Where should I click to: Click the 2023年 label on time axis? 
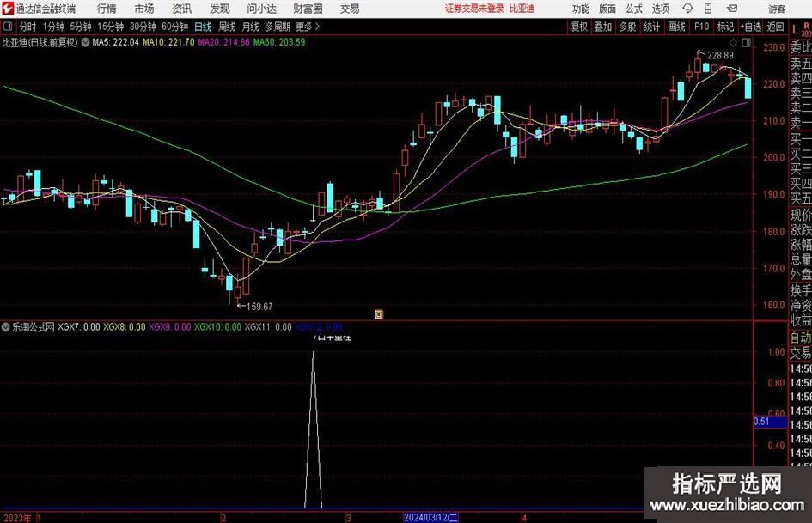[16, 518]
